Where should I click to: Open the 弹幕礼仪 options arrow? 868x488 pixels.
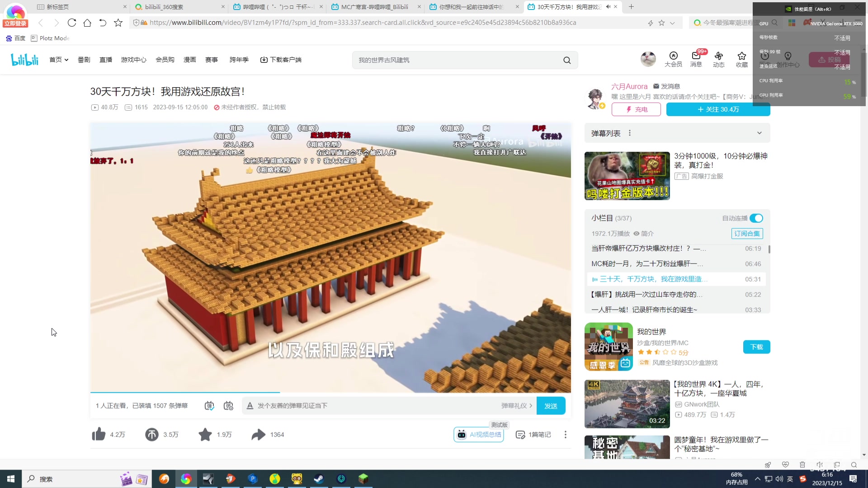point(531,406)
